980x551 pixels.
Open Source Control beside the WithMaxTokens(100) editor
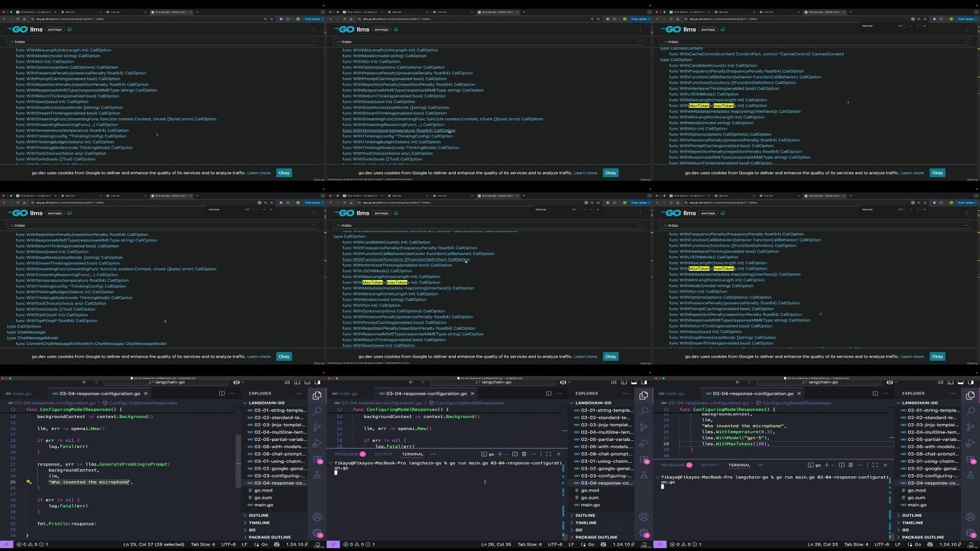coord(970,427)
